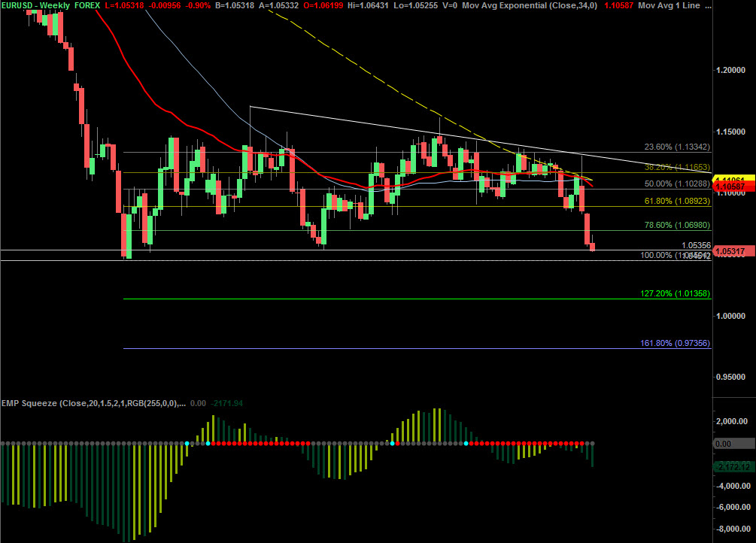Screen dimensions: 756x543
Task: Click the Mov Avg 1 Line label
Action: click(x=668, y=5)
